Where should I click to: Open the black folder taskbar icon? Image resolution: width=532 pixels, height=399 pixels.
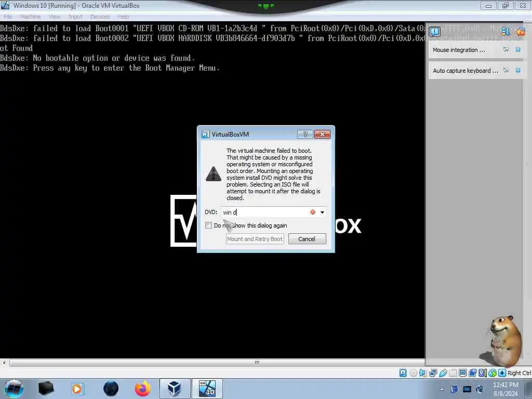[x=46, y=389]
